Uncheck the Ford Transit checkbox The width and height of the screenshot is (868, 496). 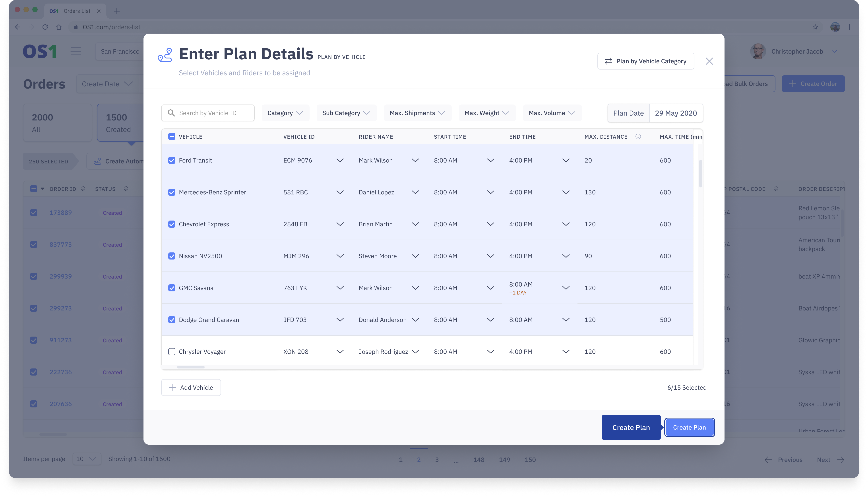coord(172,161)
